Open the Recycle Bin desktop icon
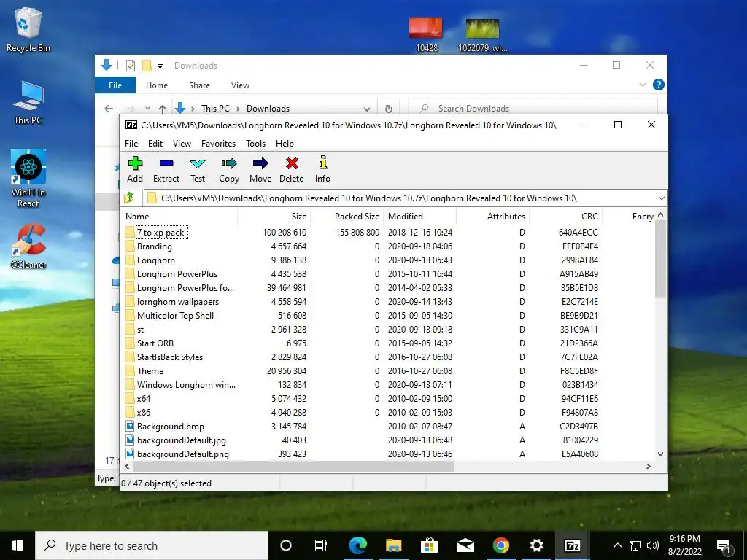 click(28, 29)
